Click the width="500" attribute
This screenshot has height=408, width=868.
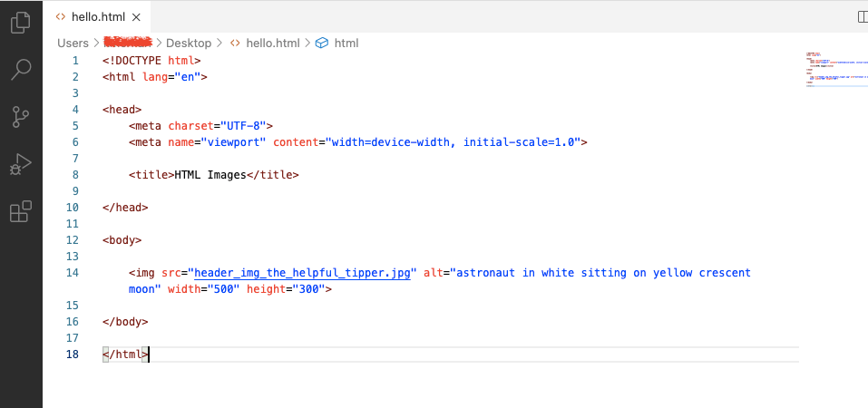[204, 289]
